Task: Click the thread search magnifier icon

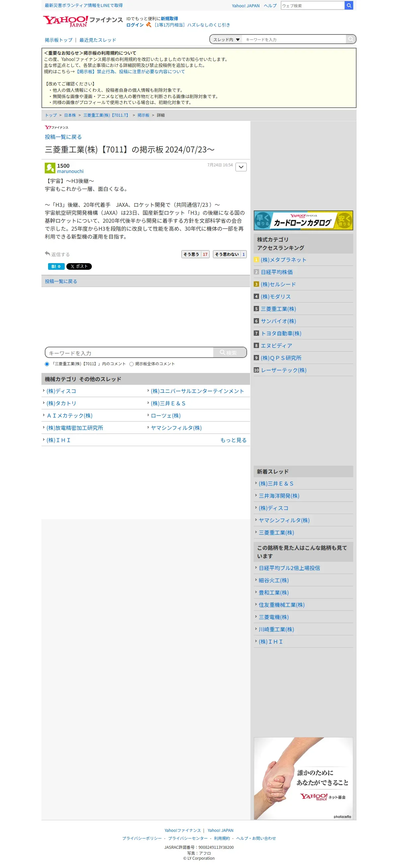Action: pos(351,39)
